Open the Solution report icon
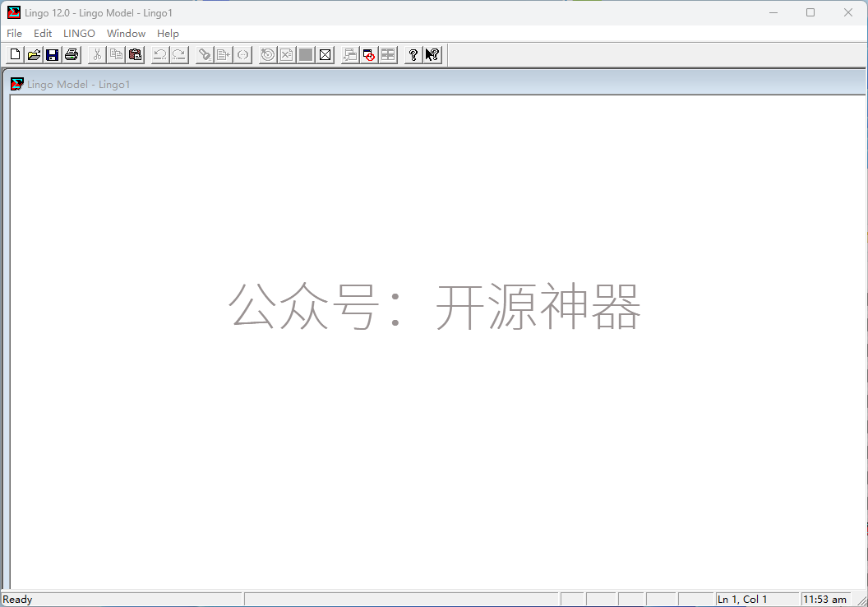This screenshot has height=607, width=868. (x=287, y=55)
